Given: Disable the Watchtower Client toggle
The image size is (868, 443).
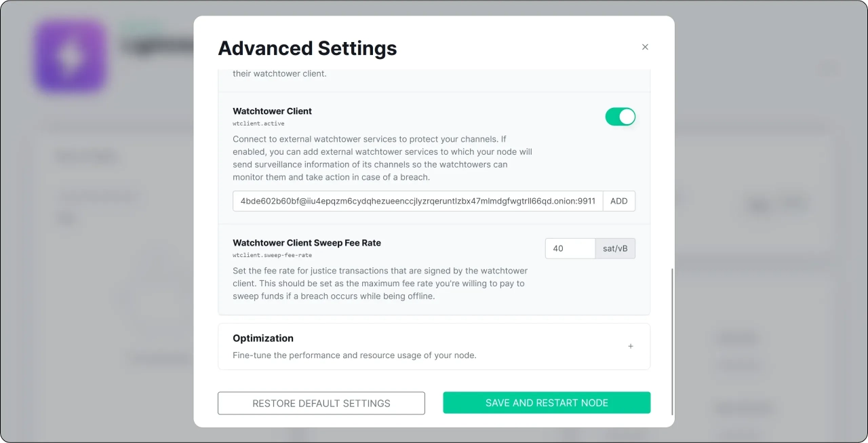Looking at the screenshot, I should coord(620,117).
